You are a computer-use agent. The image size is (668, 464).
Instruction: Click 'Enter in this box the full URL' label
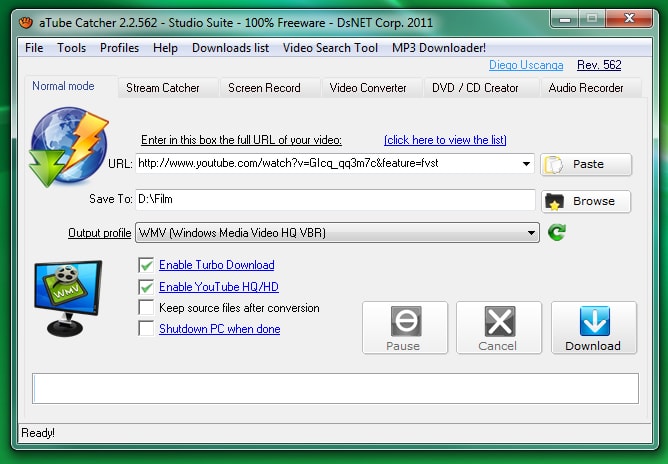pos(241,140)
